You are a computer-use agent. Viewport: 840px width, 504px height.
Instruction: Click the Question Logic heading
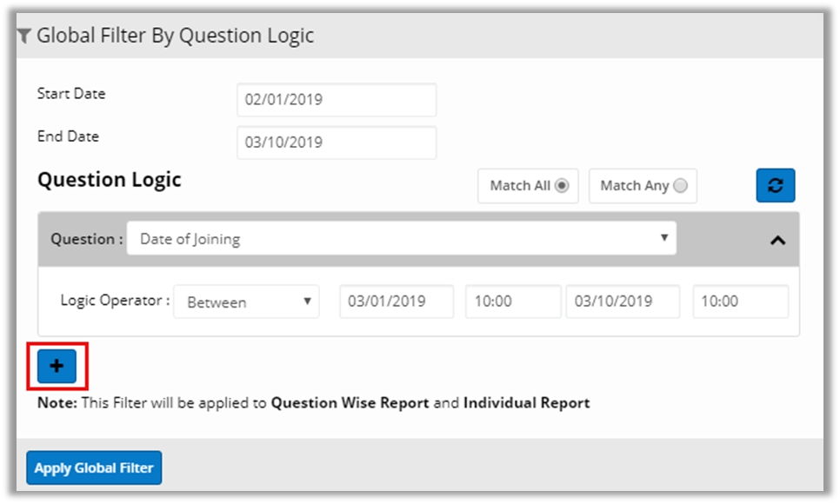click(x=110, y=180)
